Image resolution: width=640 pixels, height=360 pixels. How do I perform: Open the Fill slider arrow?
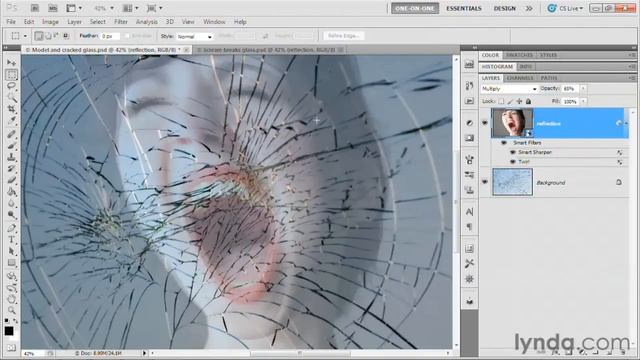point(583,101)
